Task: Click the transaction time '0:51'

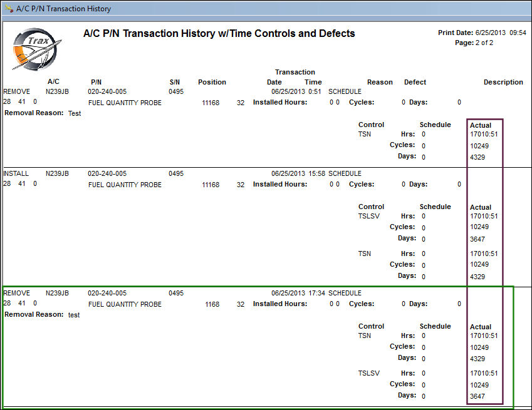Action: tap(315, 91)
